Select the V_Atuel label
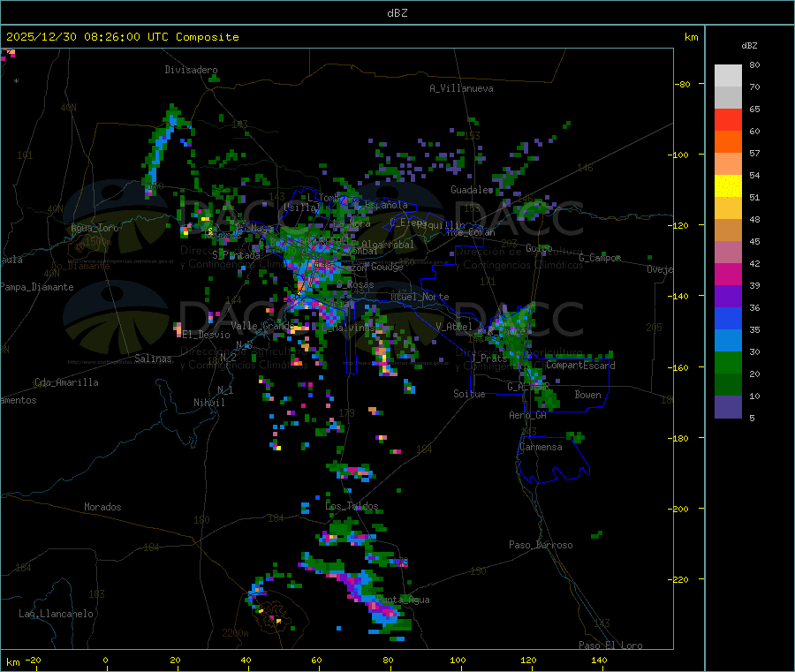The height and width of the screenshot is (672, 795). [454, 327]
